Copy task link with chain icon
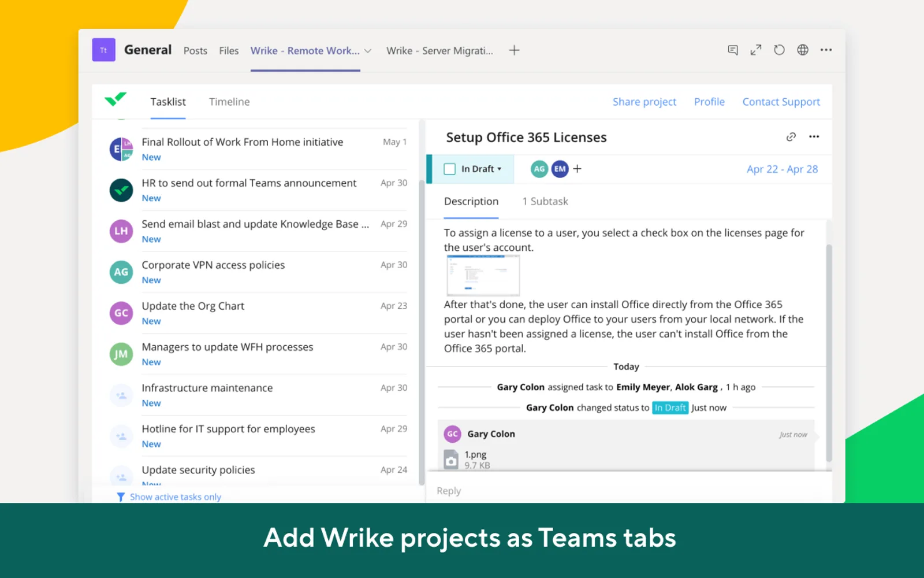This screenshot has height=578, width=924. click(x=791, y=137)
